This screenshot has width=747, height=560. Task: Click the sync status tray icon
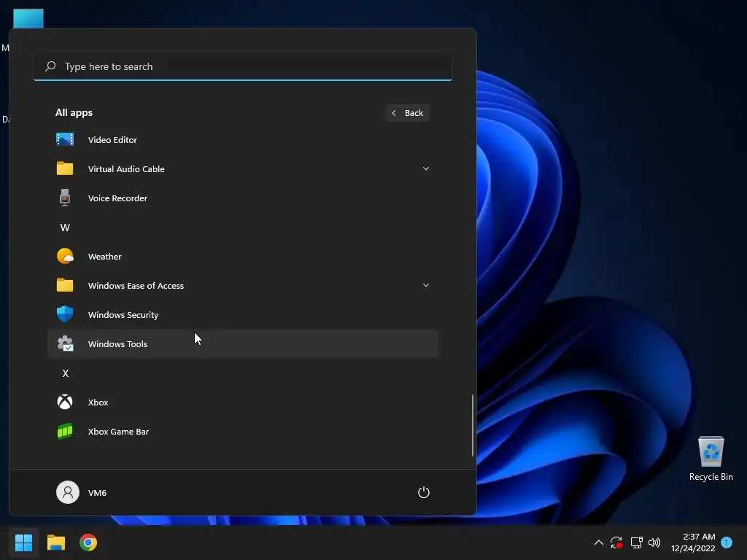[616, 542]
